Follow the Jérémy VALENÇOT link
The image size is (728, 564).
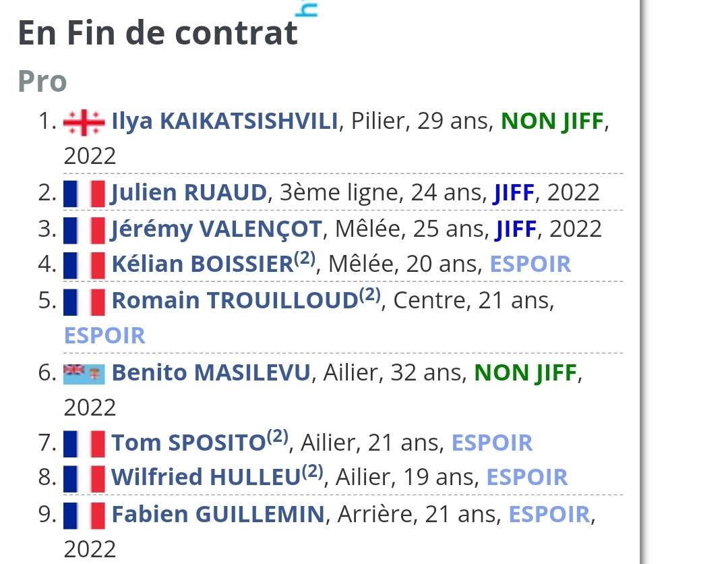click(x=216, y=229)
